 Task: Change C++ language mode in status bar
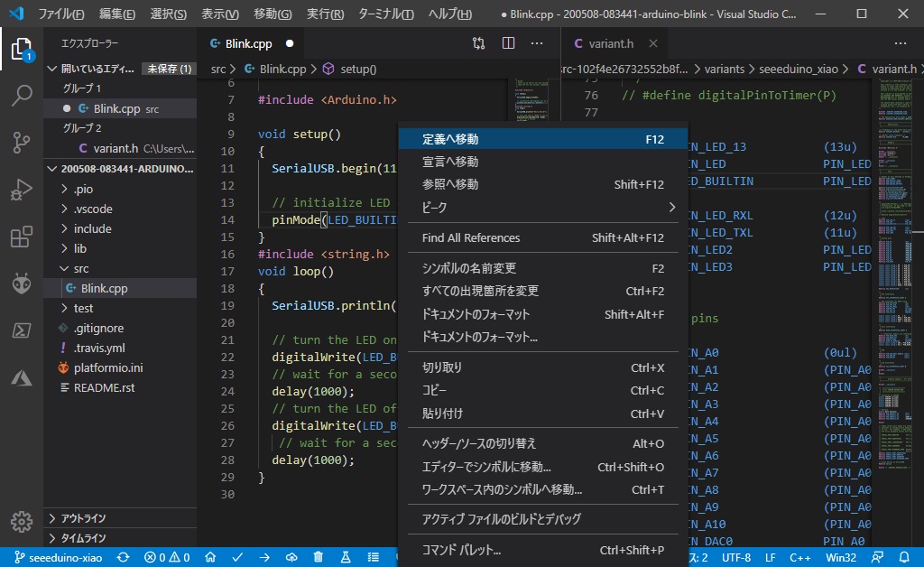[800, 557]
